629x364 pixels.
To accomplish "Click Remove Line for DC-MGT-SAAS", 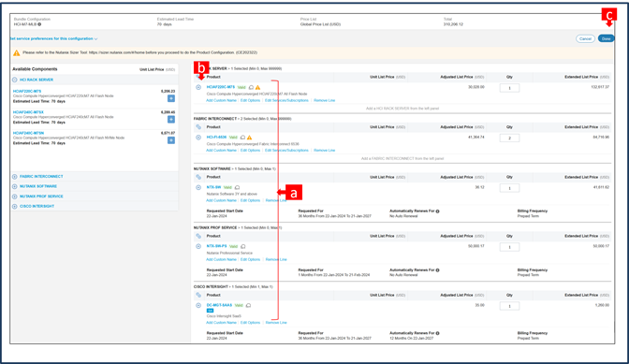I will click(x=276, y=323).
